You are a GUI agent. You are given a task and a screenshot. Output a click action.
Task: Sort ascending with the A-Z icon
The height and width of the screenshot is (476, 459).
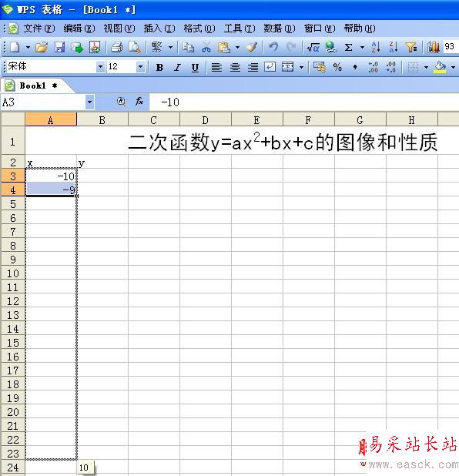click(x=376, y=47)
